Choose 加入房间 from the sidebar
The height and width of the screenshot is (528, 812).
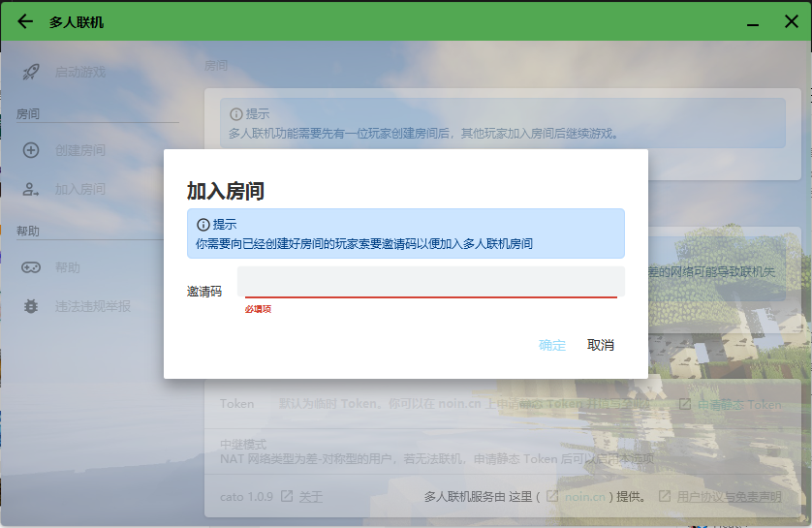pos(79,189)
